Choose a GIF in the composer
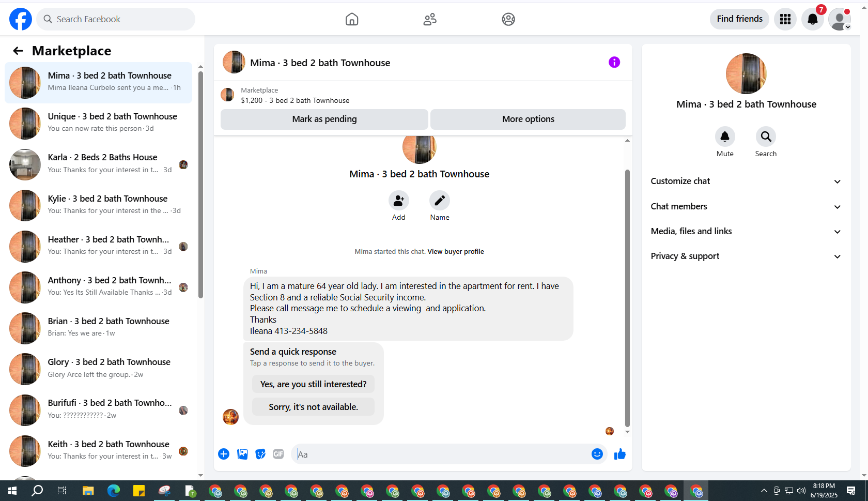 (x=278, y=454)
